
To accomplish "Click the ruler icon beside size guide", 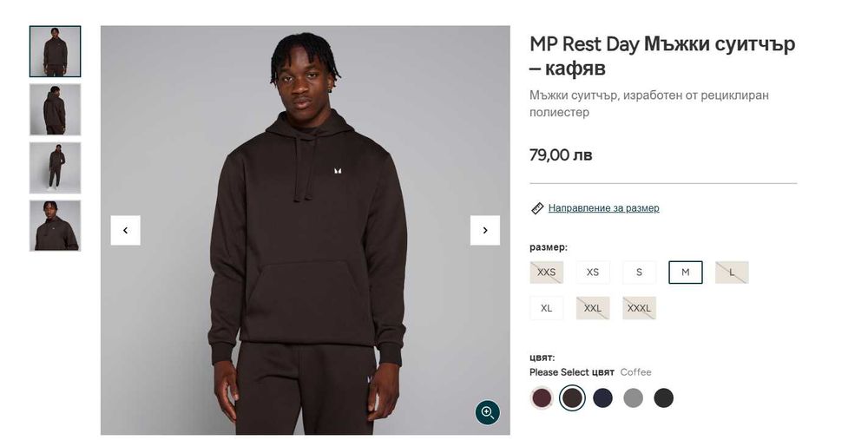I will coord(537,208).
